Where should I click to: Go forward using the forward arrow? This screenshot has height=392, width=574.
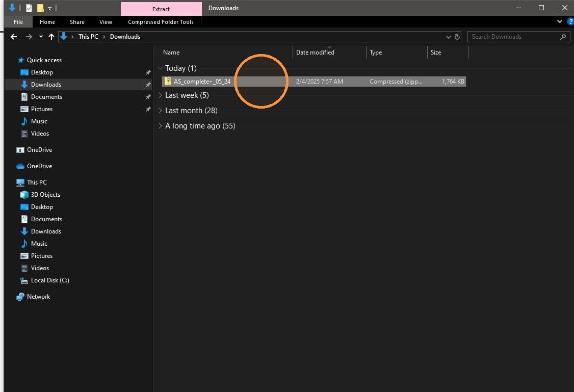[x=29, y=37]
